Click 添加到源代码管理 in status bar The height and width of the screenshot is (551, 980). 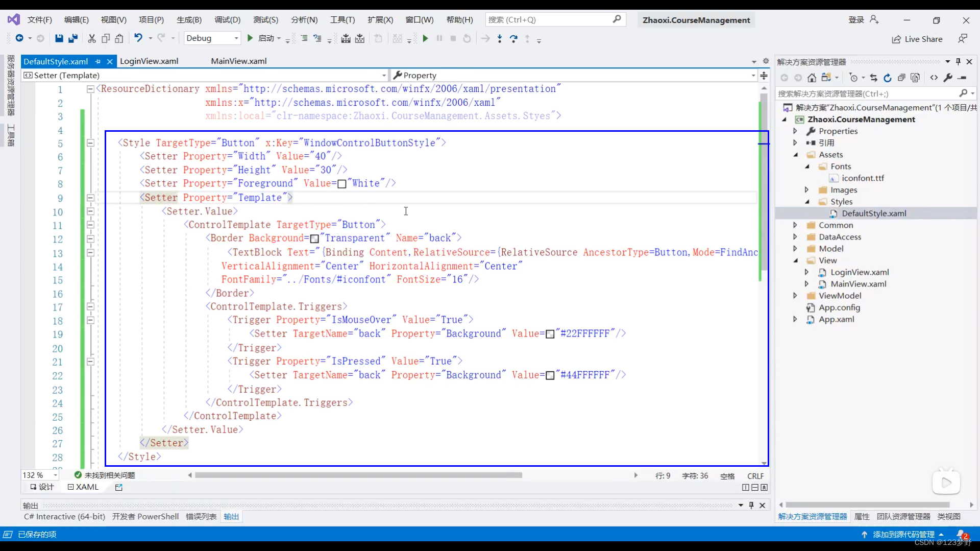click(x=903, y=534)
